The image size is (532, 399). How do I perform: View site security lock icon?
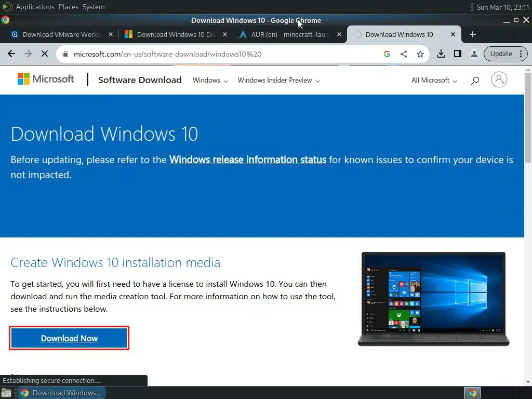tap(65, 54)
